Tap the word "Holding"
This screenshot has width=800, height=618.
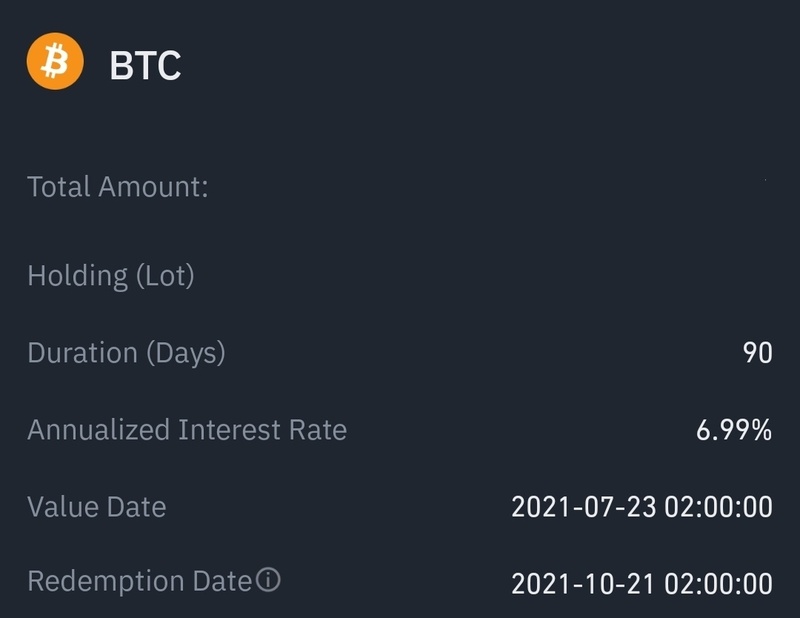coord(77,276)
